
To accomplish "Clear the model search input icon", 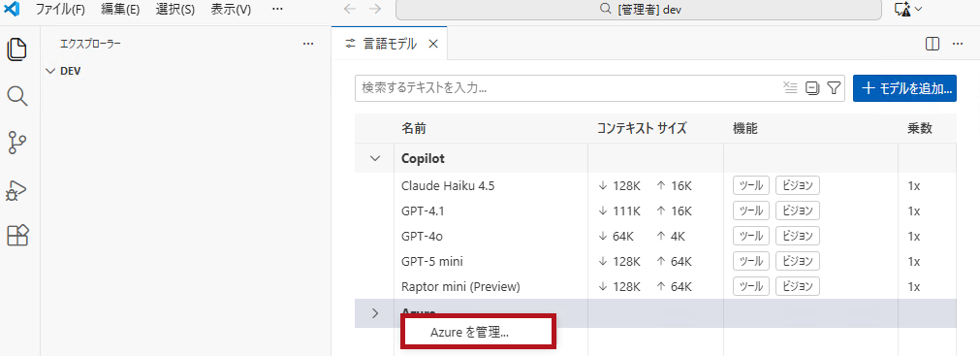I will pos(791,88).
